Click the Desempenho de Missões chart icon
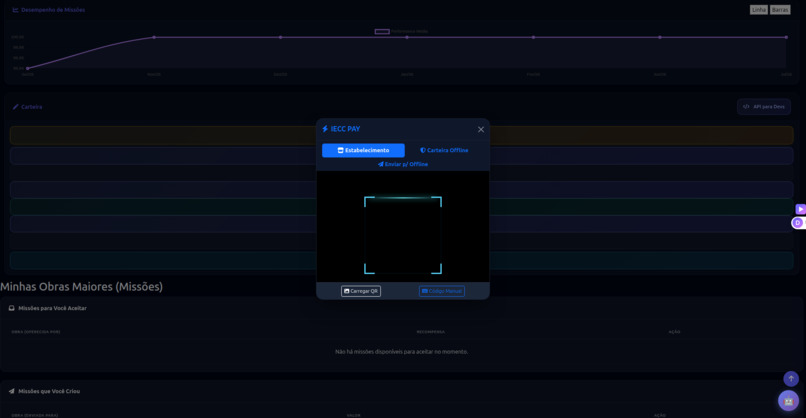 (15, 10)
